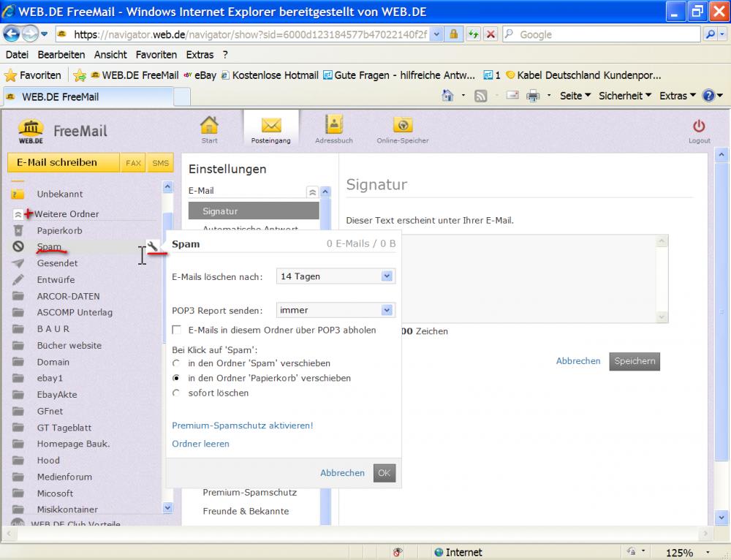Open the Posteingang envelope icon
Viewport: 731px width, 560px height.
[271, 126]
